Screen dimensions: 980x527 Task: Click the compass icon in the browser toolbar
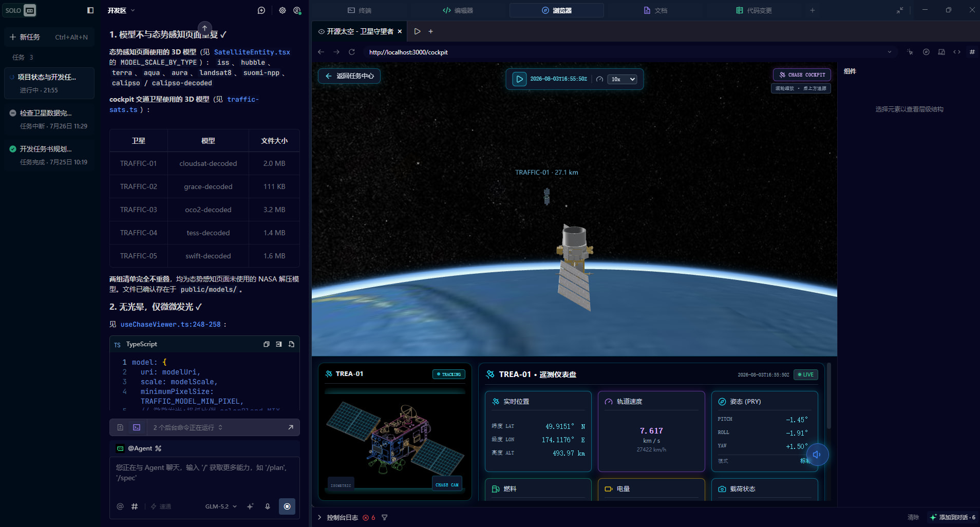coord(926,52)
